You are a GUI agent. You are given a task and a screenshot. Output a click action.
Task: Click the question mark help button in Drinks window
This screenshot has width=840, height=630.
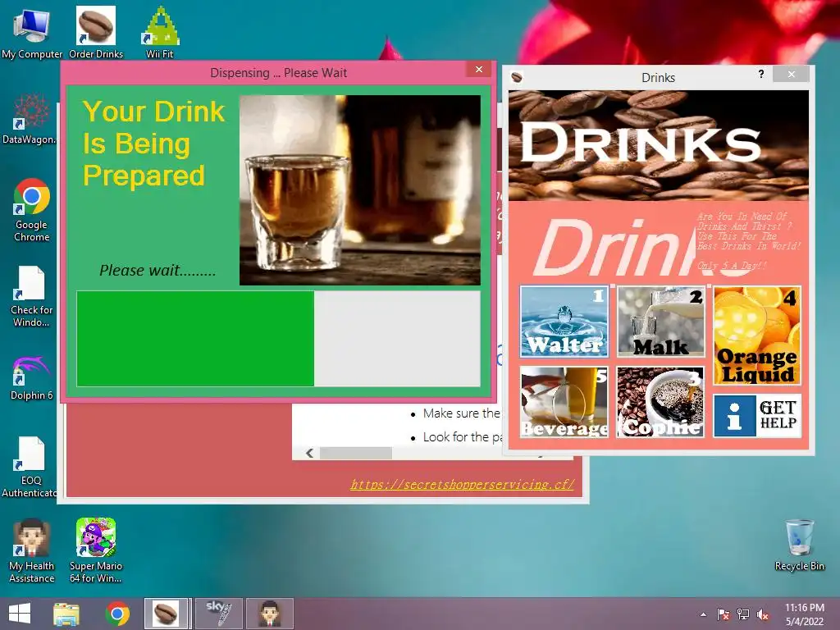pyautogui.click(x=761, y=74)
